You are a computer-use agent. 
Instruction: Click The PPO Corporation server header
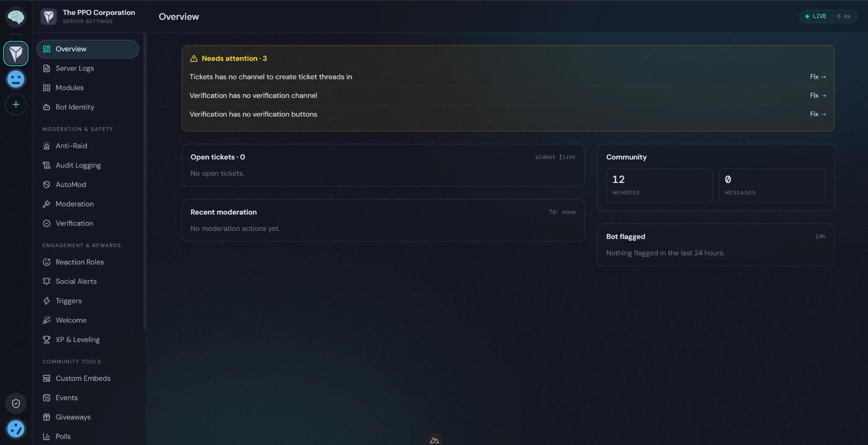click(x=88, y=17)
